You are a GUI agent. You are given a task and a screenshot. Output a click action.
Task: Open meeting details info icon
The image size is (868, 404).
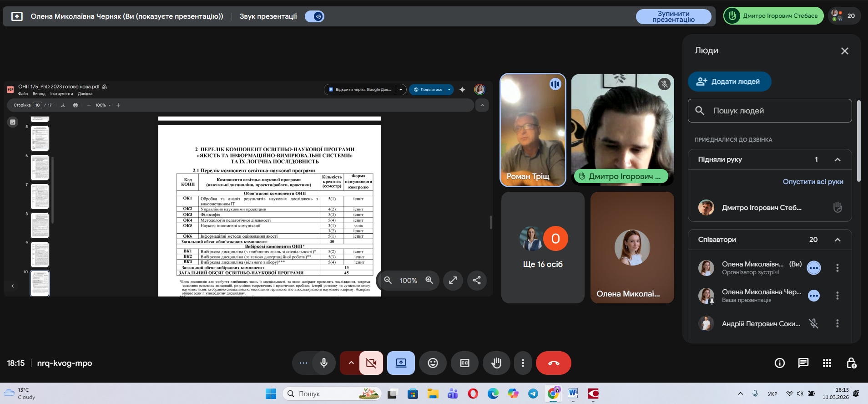tap(780, 363)
